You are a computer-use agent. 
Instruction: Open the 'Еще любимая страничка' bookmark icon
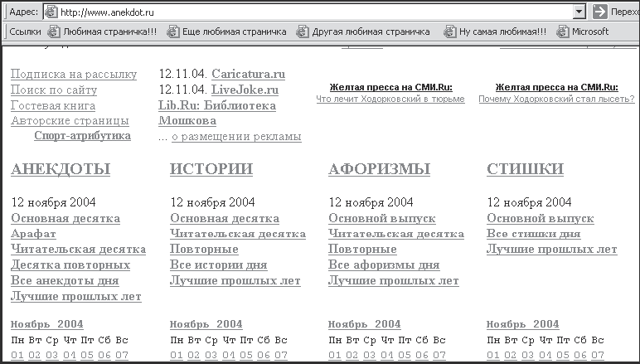172,32
